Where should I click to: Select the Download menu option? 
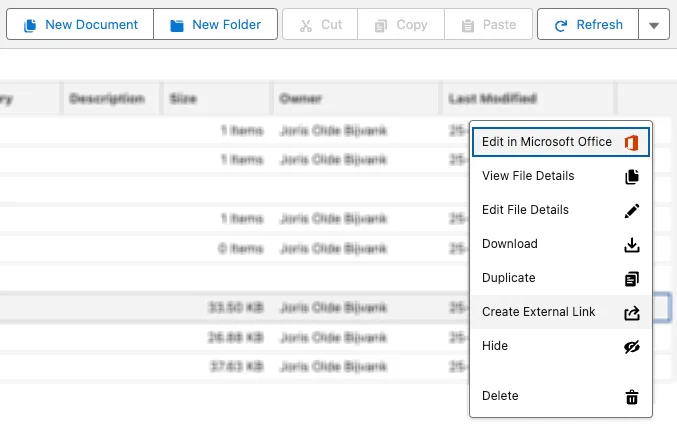(x=510, y=244)
